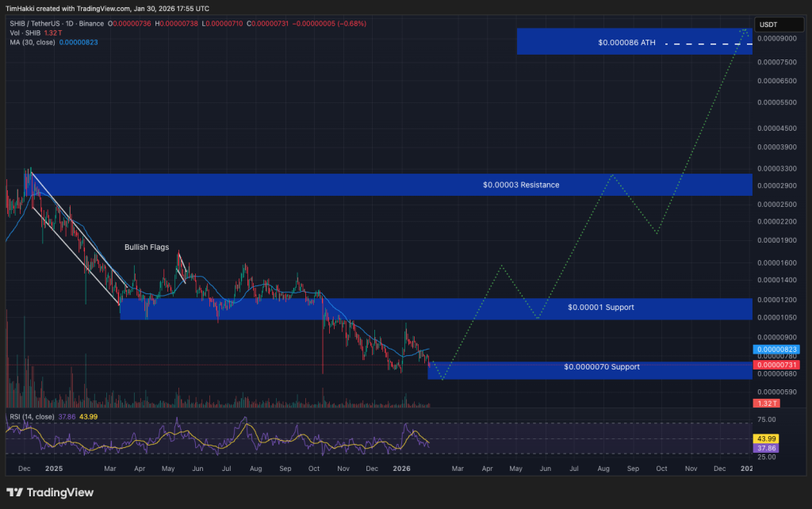The image size is (812, 509).
Task: Select the RSI (14, close) indicator legend
Action: point(33,415)
